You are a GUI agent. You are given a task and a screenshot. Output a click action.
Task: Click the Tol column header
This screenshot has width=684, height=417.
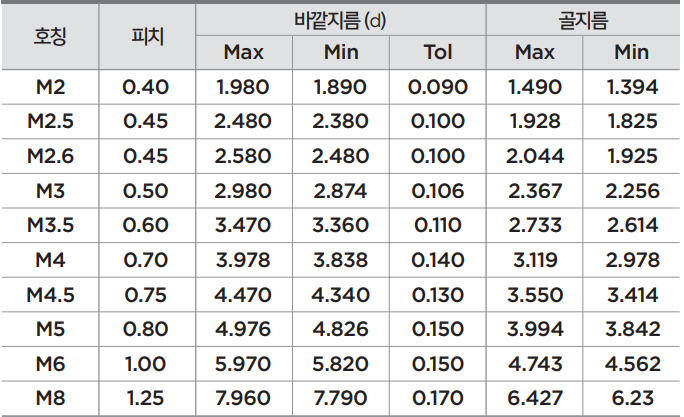click(x=438, y=52)
